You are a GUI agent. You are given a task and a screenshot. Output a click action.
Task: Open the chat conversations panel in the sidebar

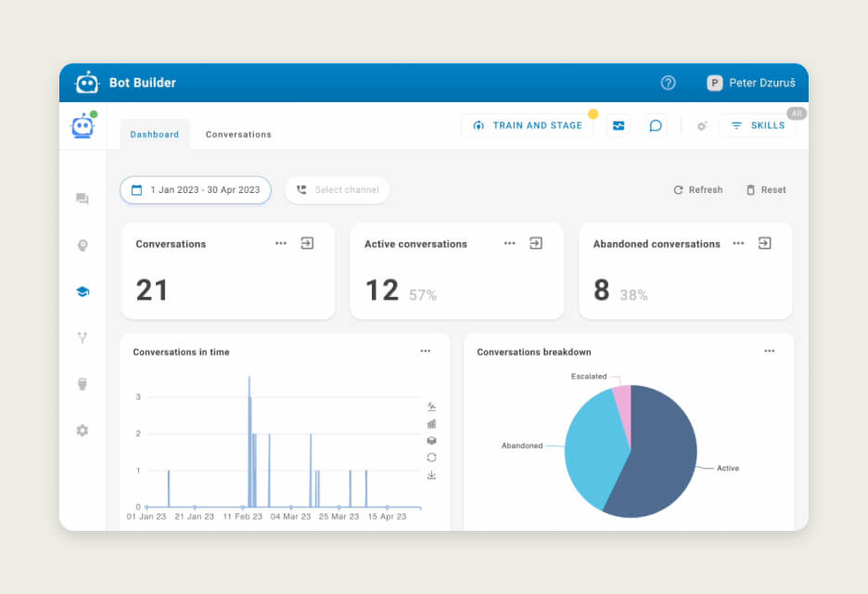(x=83, y=199)
